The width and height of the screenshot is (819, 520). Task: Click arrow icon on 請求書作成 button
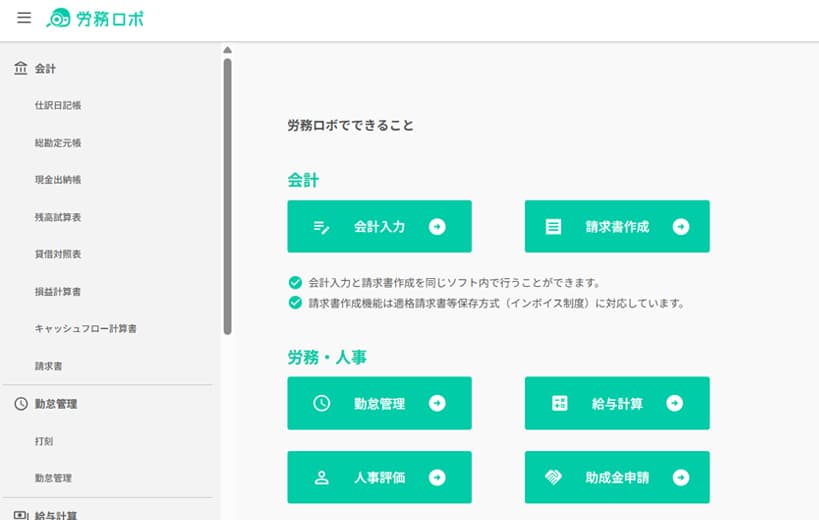pyautogui.click(x=681, y=227)
